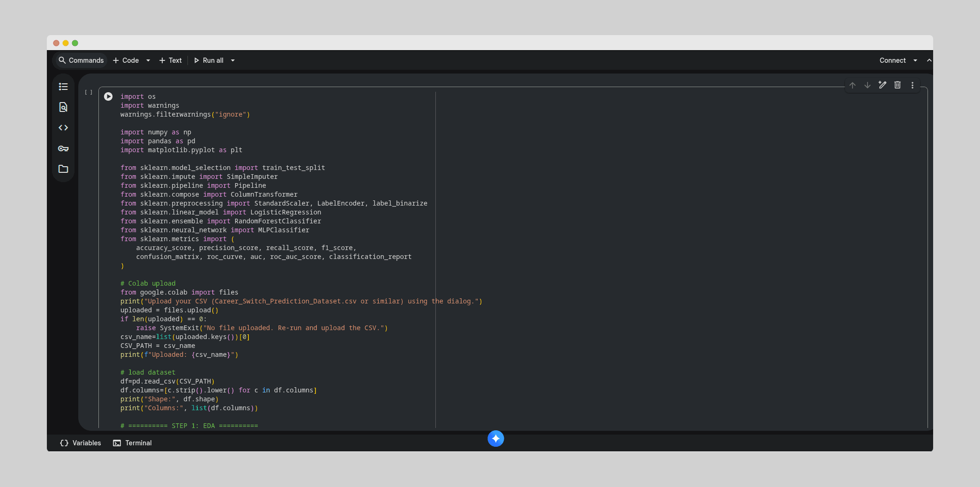
Task: Switch to the Variables tab
Action: coord(81,443)
